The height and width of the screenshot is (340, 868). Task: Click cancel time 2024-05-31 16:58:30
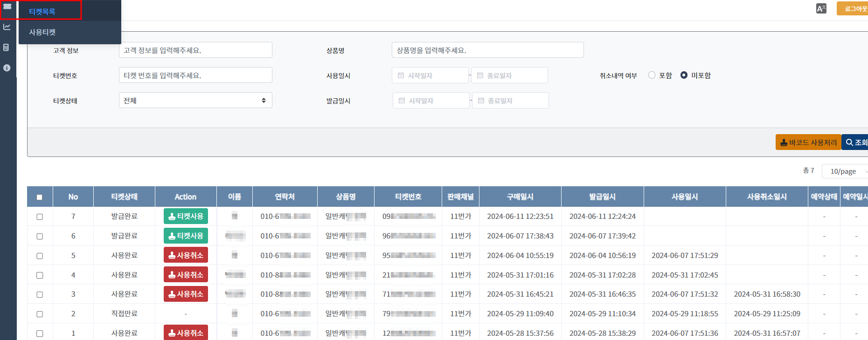[767, 294]
